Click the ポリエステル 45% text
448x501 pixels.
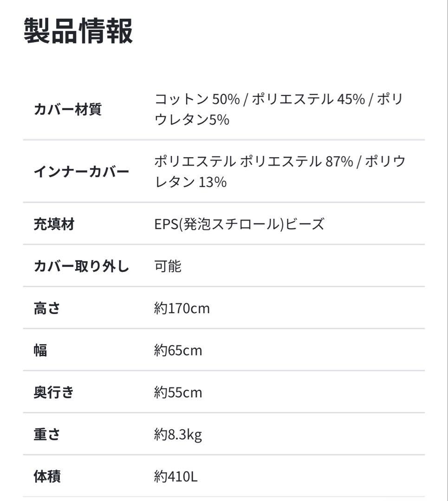coord(308,99)
